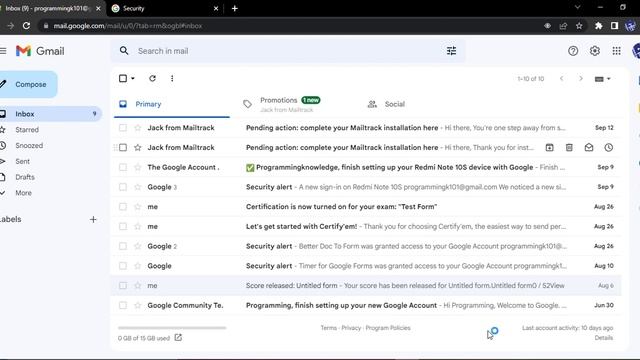This screenshot has width=640, height=360.
Task: Open the Program Policies link
Action: click(388, 328)
